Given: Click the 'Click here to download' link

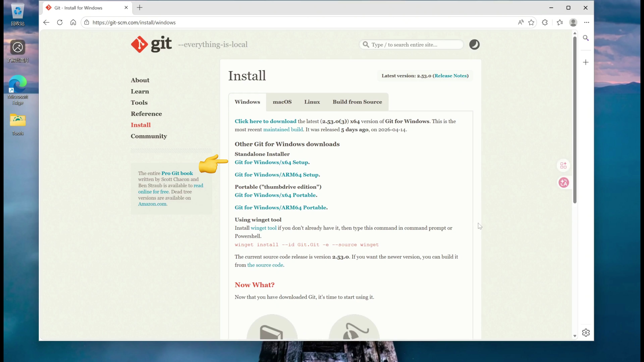Looking at the screenshot, I should pyautogui.click(x=265, y=121).
